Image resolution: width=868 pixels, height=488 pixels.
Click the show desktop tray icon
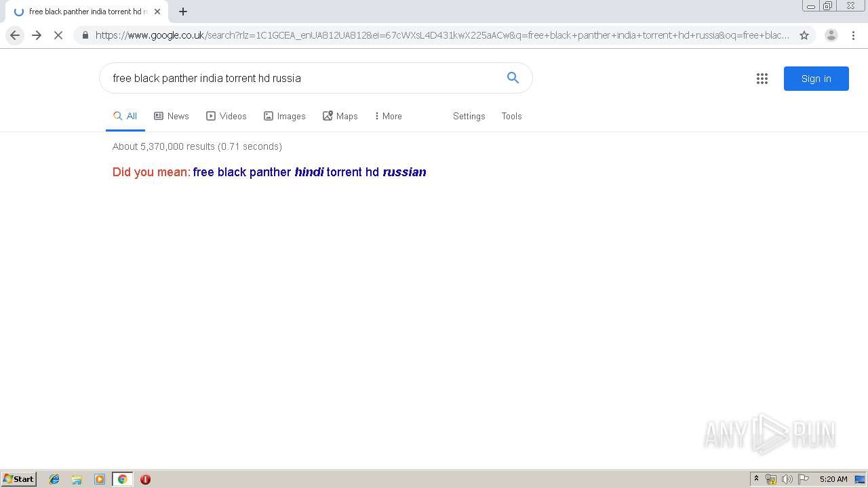pyautogui.click(x=860, y=479)
